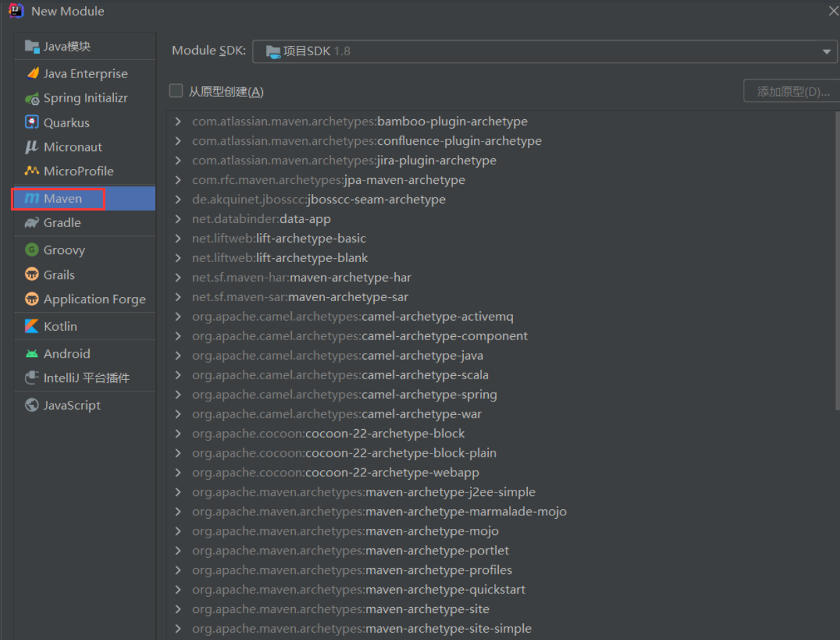
Task: Click the 添加原型(D)... button
Action: coord(793,92)
